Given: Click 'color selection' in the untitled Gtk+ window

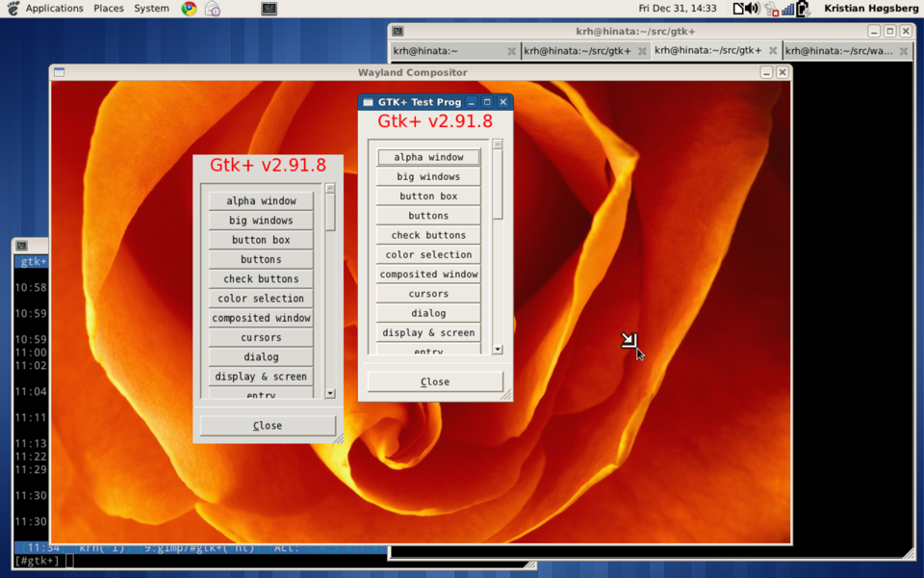Looking at the screenshot, I should click(261, 299).
